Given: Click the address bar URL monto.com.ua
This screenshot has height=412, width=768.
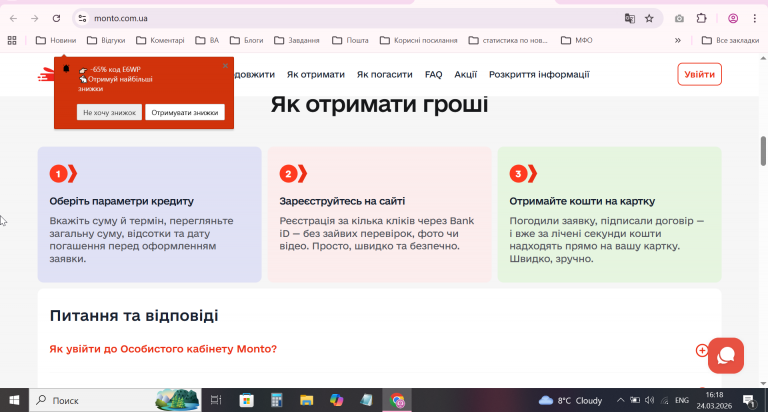Looking at the screenshot, I should [x=120, y=19].
